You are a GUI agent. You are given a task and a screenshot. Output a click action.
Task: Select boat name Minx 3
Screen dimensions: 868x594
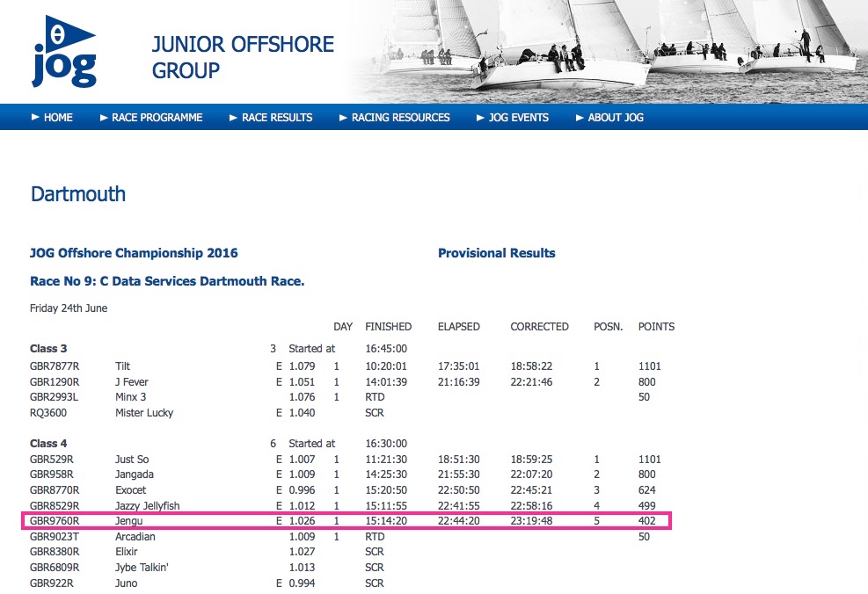point(131,396)
